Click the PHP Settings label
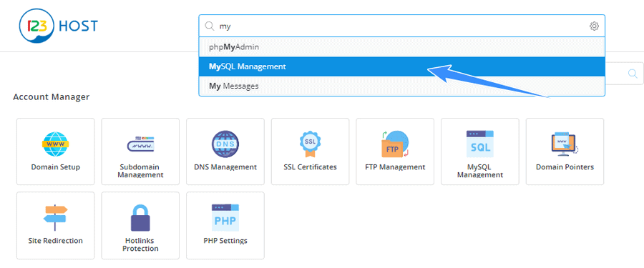Viewport: 644px width, 268px height. (x=225, y=241)
